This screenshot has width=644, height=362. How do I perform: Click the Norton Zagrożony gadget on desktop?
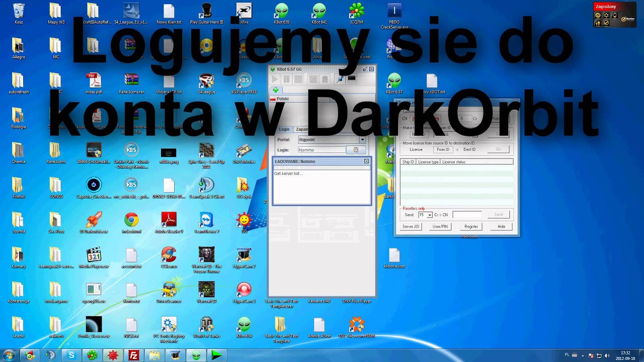click(x=614, y=15)
